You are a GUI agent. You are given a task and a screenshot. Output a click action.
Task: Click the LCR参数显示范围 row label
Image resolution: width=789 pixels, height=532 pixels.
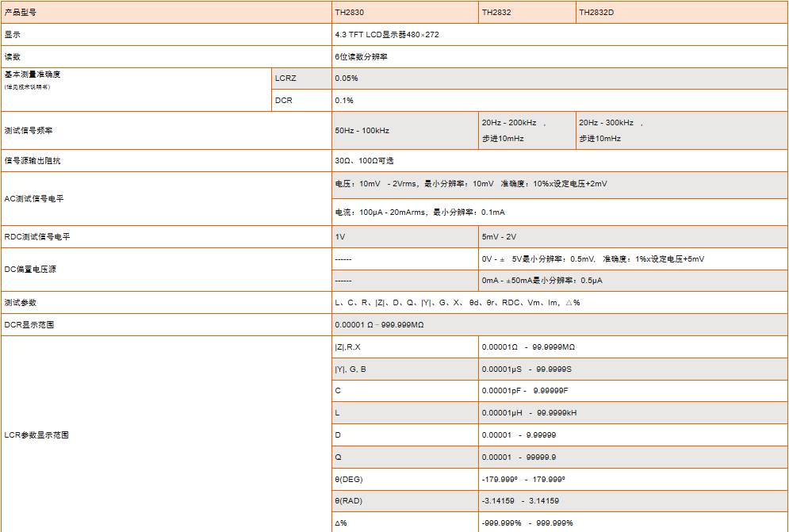[x=166, y=434]
